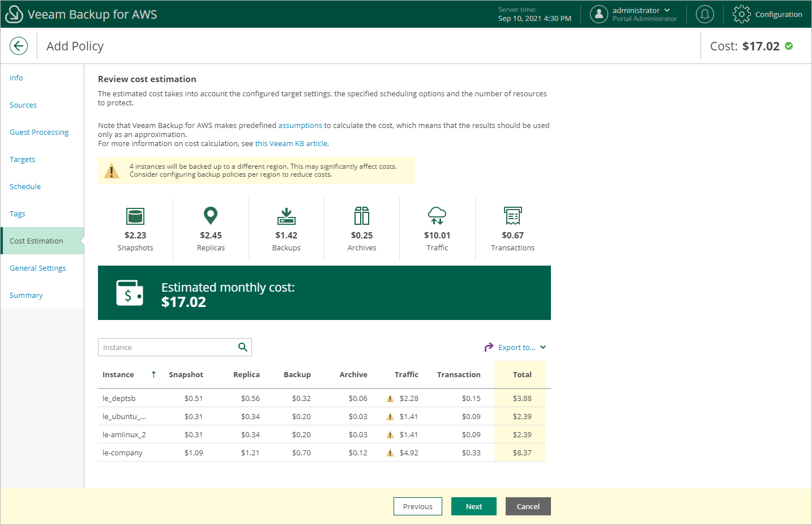Click traffic warning icon for le-amlinux_2
Image resolution: width=812 pixels, height=525 pixels.
coord(390,435)
